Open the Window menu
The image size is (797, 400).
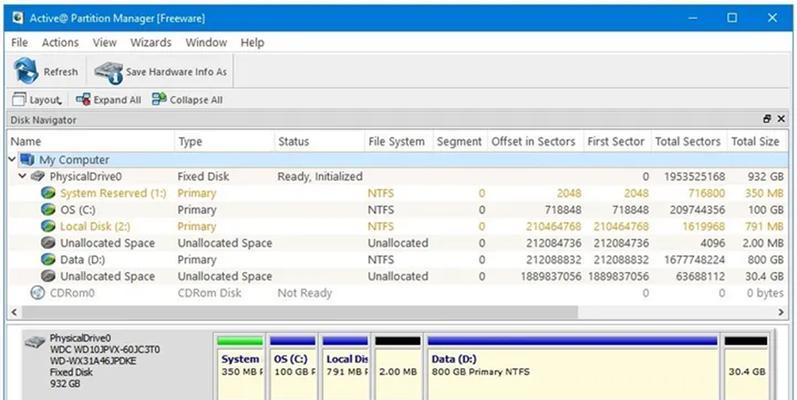pyautogui.click(x=206, y=43)
